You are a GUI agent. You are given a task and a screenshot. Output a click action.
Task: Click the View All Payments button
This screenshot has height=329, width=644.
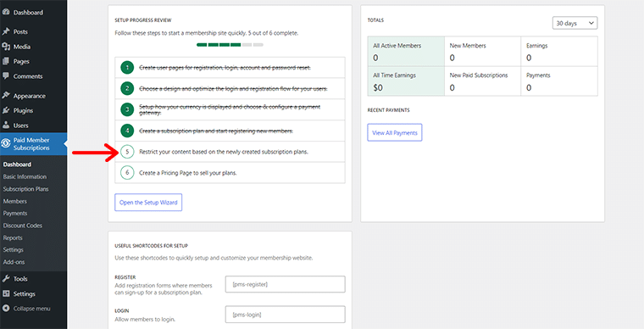[x=395, y=132]
